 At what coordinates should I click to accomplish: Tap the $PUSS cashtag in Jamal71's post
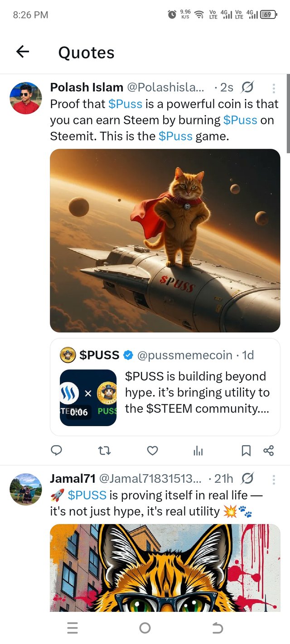tap(87, 495)
